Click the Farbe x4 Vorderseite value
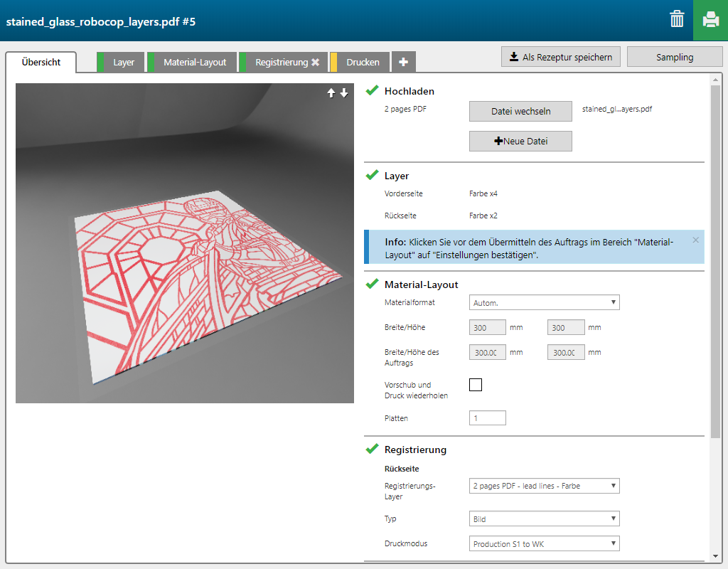 point(483,193)
